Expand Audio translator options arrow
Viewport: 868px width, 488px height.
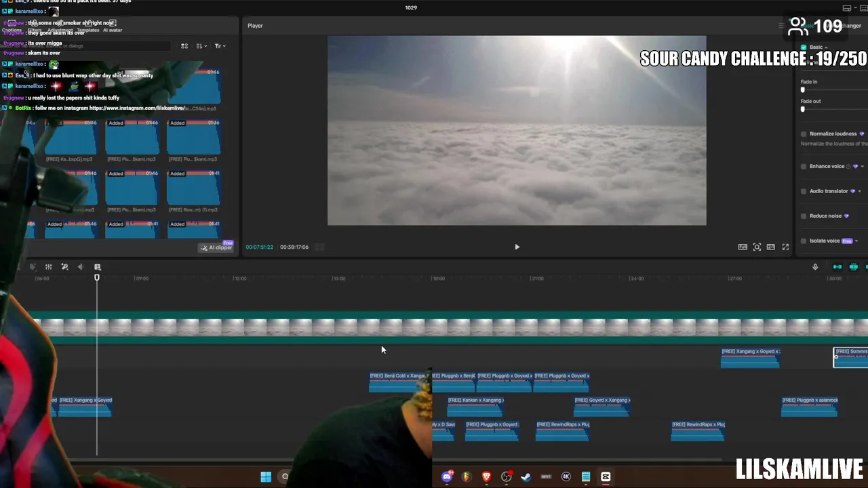[859, 191]
